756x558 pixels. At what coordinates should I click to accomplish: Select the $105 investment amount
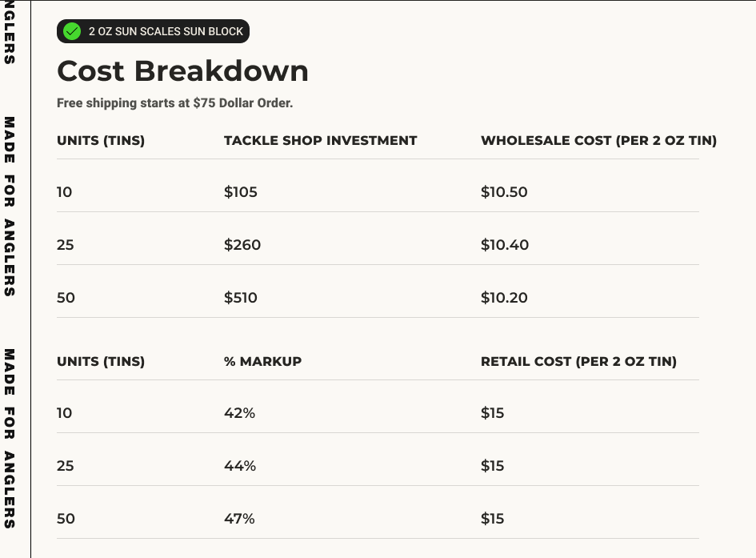241,192
